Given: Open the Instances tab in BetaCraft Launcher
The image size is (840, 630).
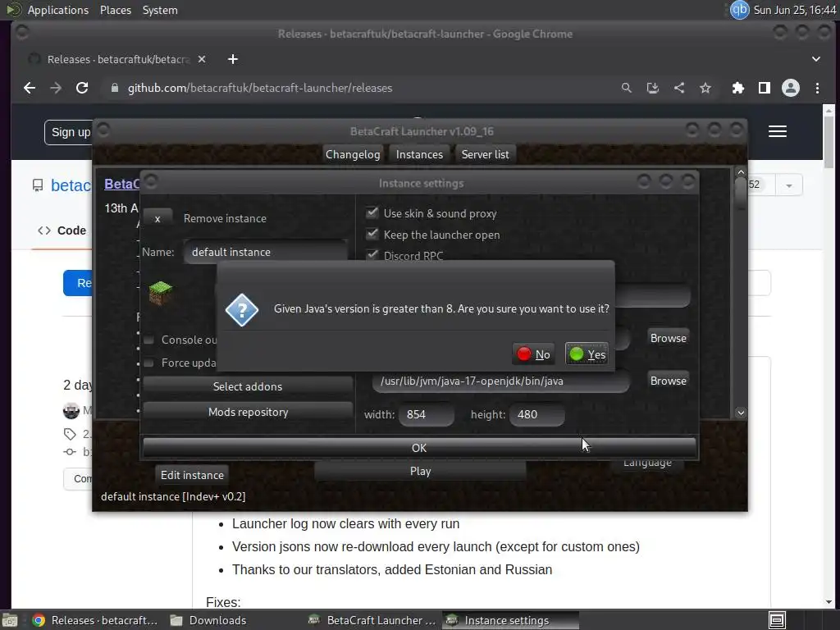Looking at the screenshot, I should (419, 154).
